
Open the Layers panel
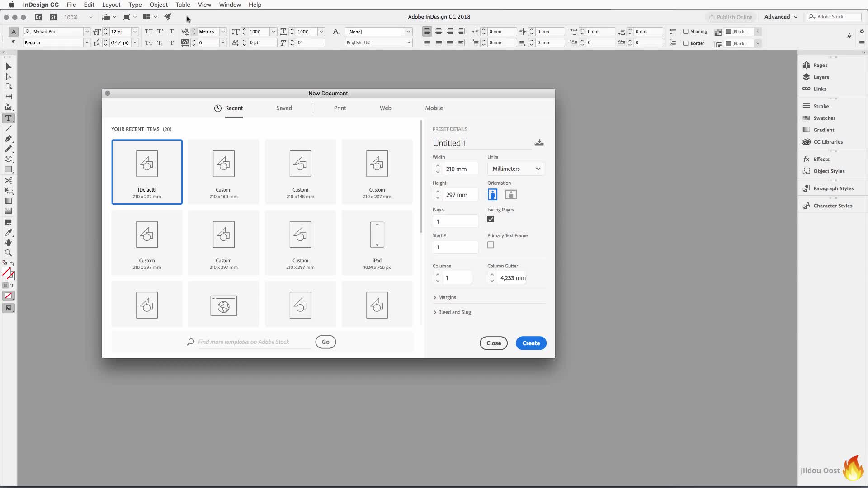[x=821, y=77]
